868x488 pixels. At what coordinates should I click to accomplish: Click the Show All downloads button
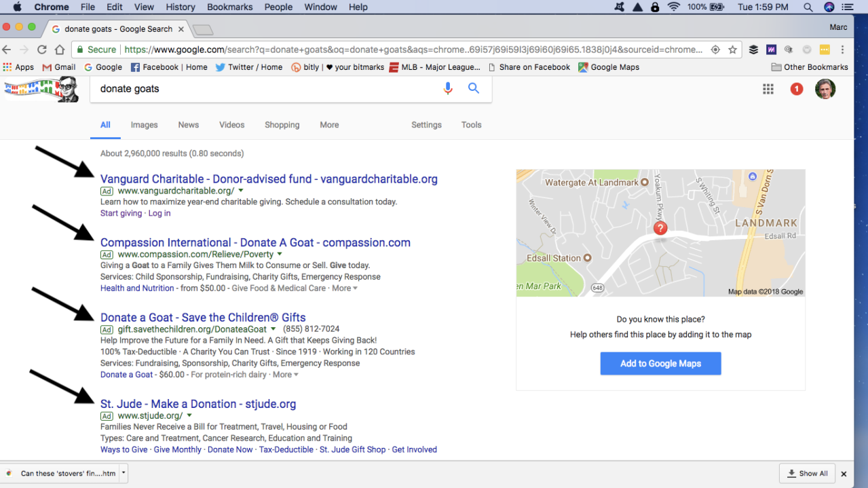point(807,474)
